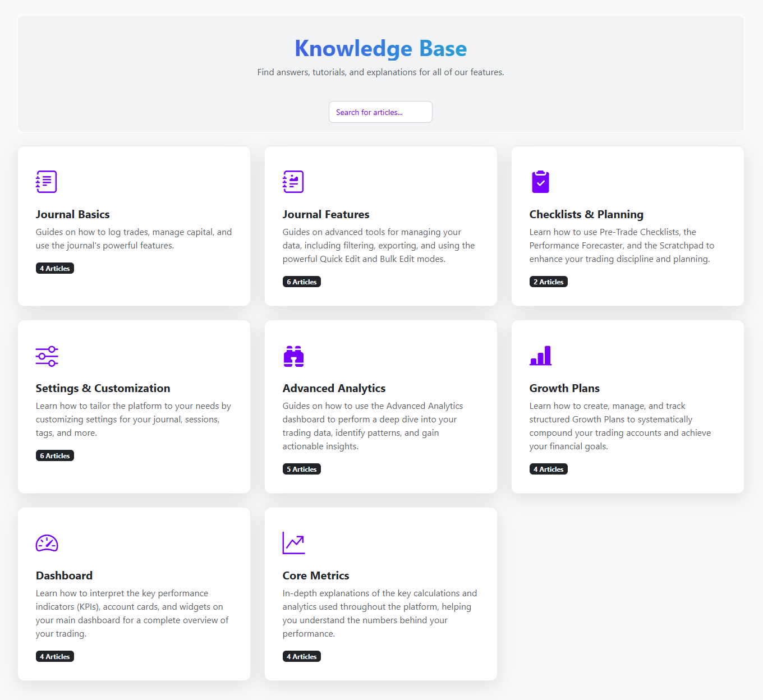The width and height of the screenshot is (763, 700).
Task: Open the Journal Basics category card
Action: coord(134,225)
